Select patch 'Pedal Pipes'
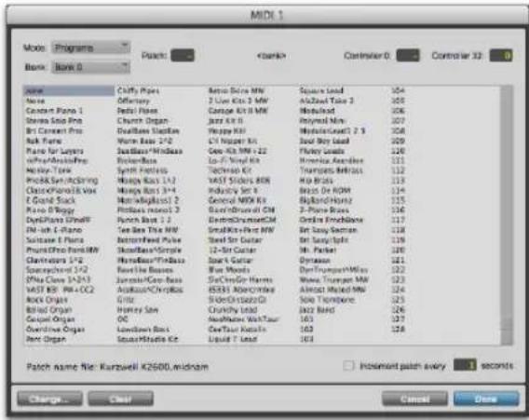Screen dimensions: 529x420 137,111
